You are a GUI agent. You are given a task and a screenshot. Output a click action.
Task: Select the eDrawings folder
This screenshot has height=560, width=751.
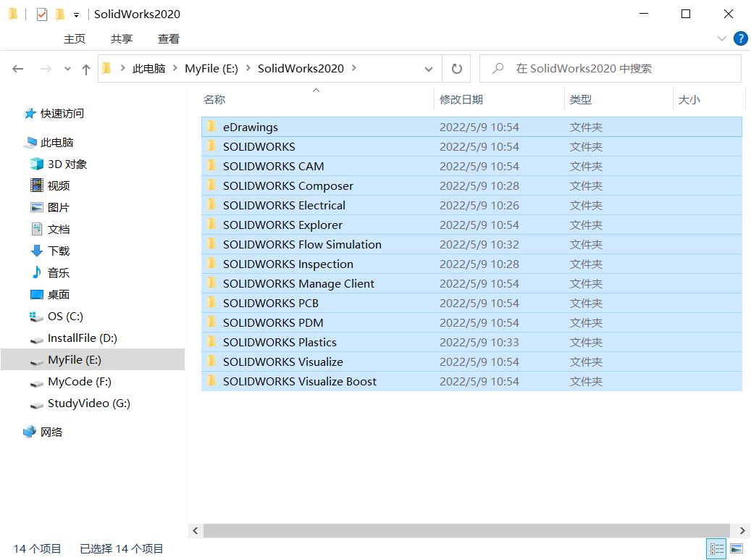tap(471, 127)
